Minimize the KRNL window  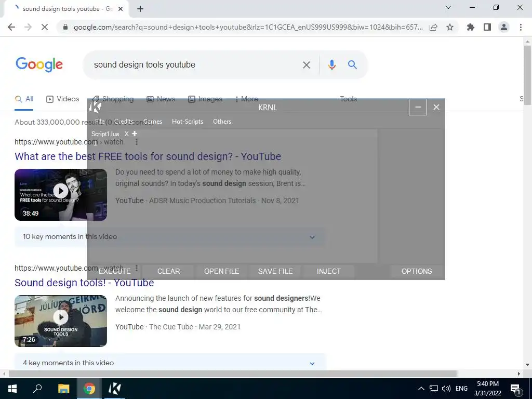418,107
